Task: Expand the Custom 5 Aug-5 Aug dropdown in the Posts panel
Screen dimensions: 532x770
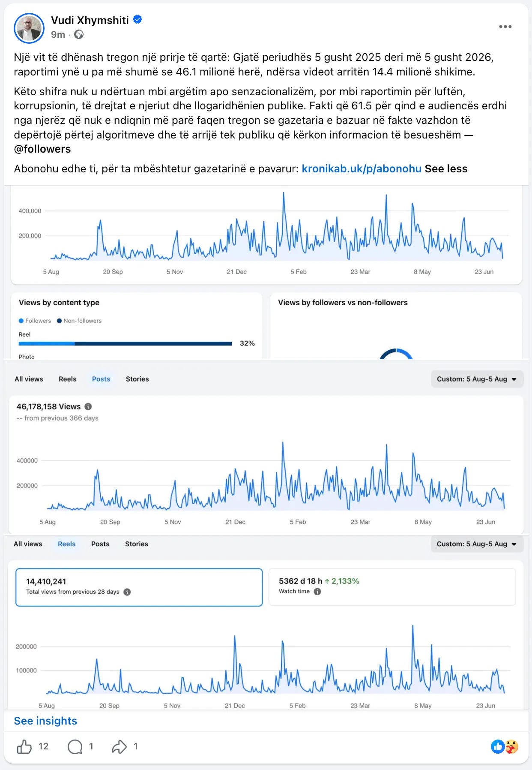Action: click(477, 379)
